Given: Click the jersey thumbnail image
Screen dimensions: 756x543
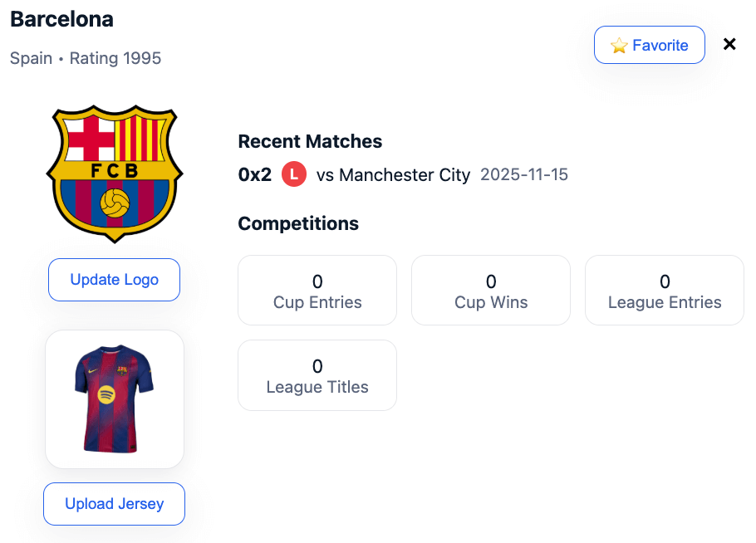Looking at the screenshot, I should tap(114, 399).
